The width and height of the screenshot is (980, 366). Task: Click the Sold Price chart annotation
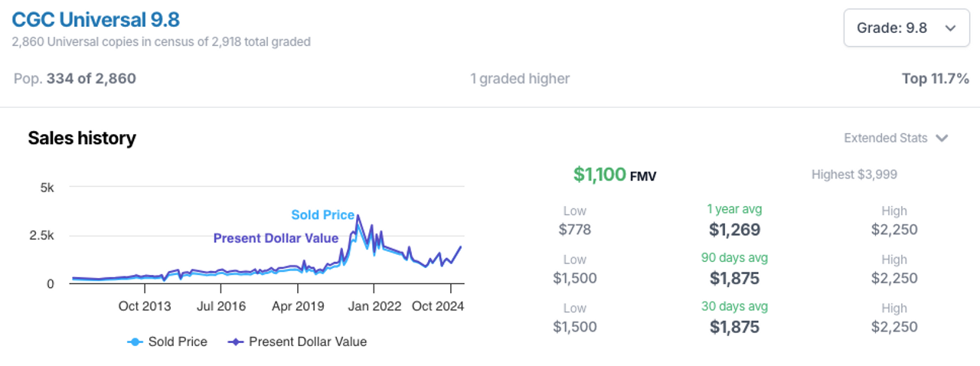coord(322,215)
